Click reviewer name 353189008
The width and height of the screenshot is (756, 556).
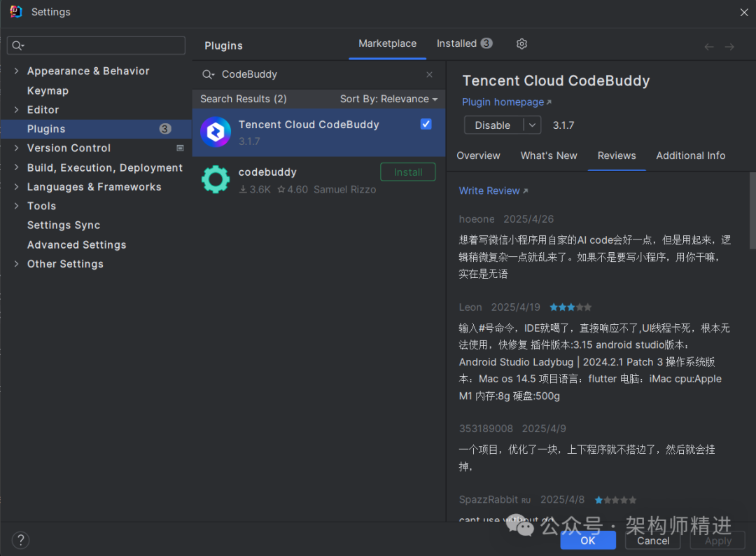point(486,429)
